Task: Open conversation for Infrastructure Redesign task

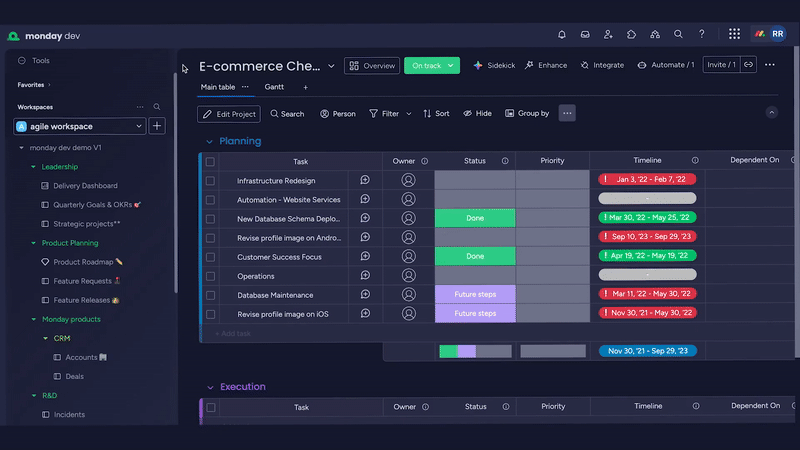Action: tap(365, 181)
